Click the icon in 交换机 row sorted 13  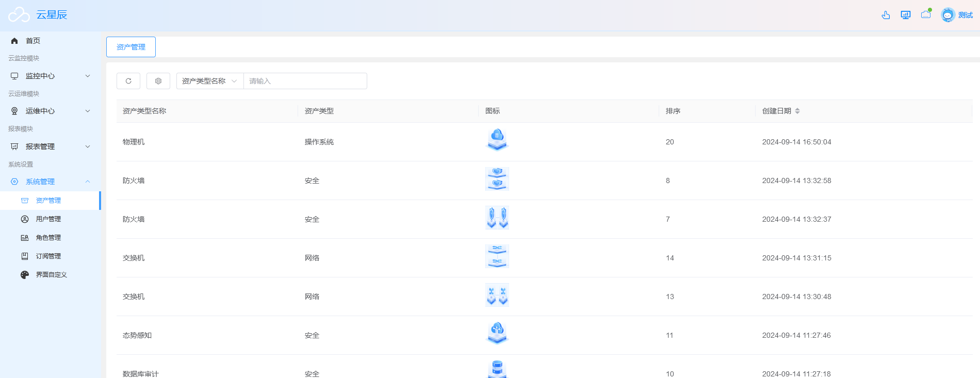click(x=497, y=295)
